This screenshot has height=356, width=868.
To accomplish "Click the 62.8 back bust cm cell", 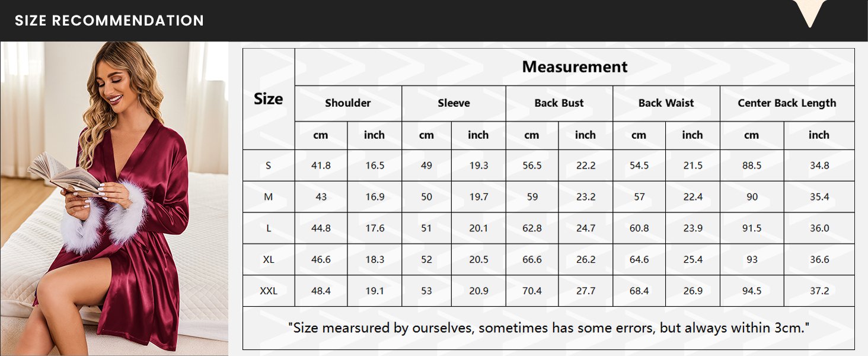I will click(x=532, y=228).
